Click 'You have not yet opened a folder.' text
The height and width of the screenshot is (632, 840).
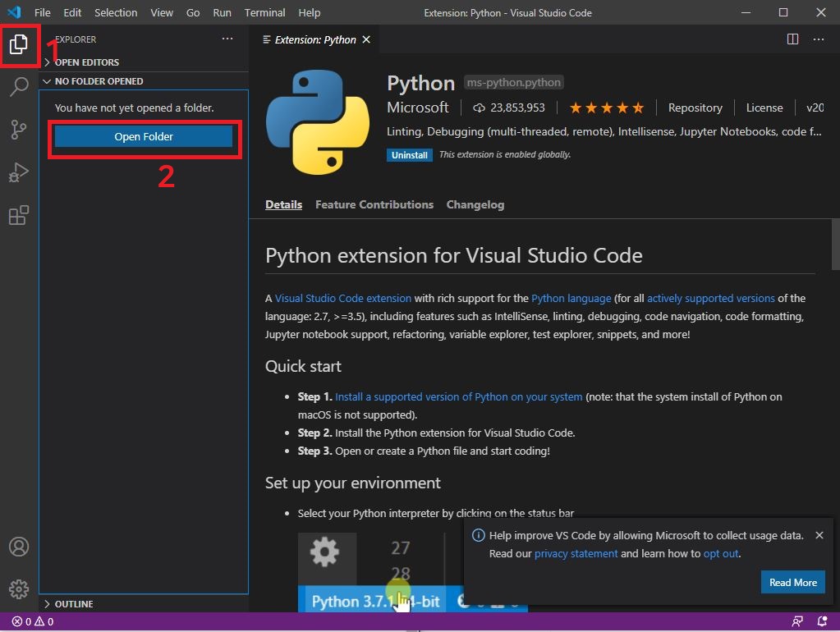point(135,108)
